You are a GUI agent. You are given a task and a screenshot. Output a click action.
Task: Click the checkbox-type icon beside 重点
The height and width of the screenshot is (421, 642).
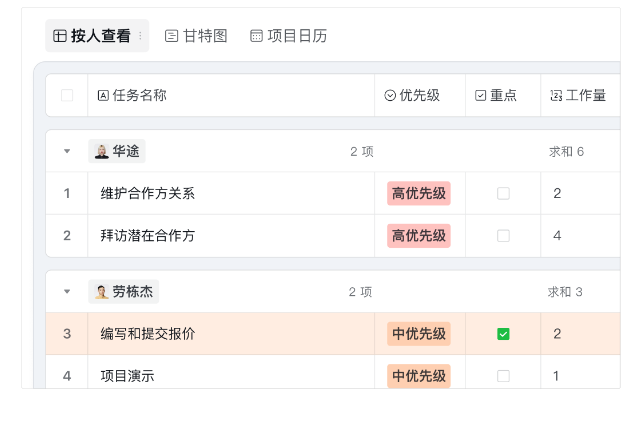point(480,95)
